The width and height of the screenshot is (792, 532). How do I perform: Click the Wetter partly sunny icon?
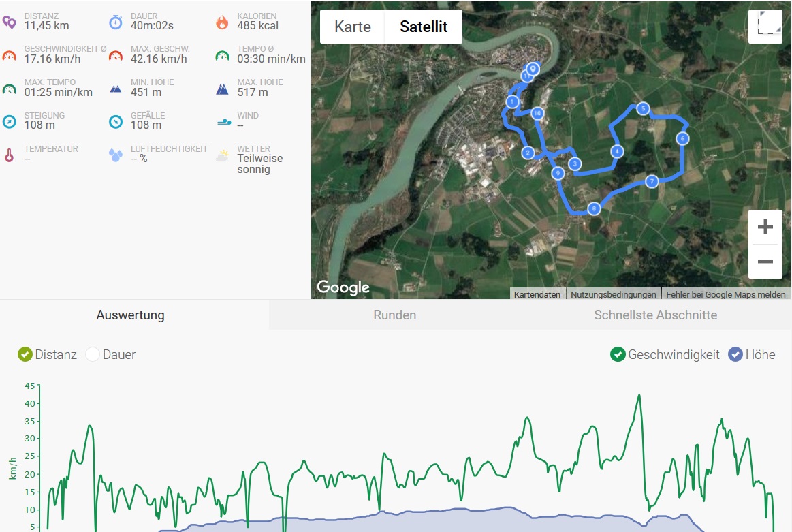pos(222,155)
